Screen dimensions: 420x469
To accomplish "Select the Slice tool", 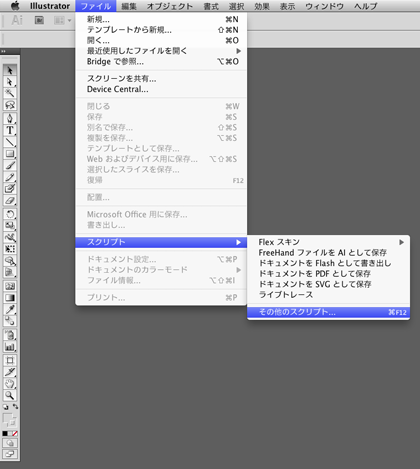I will point(10,372).
